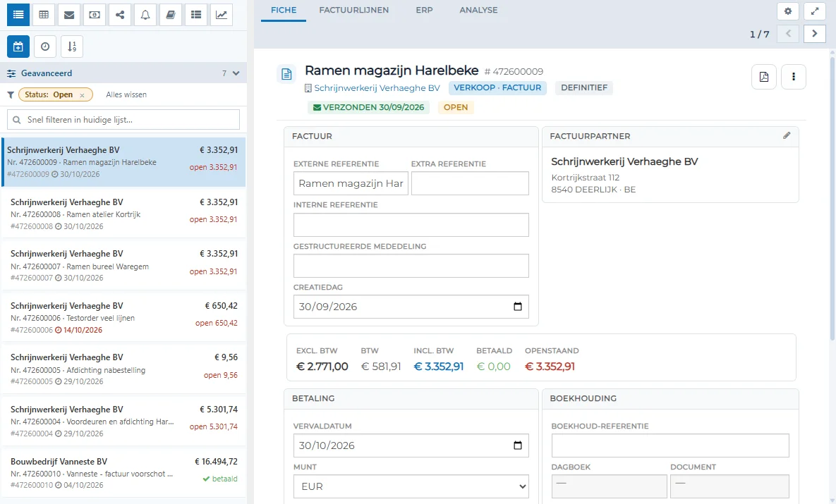Switch to the Fiche tab
Image resolution: width=836 pixels, height=504 pixels.
284,10
